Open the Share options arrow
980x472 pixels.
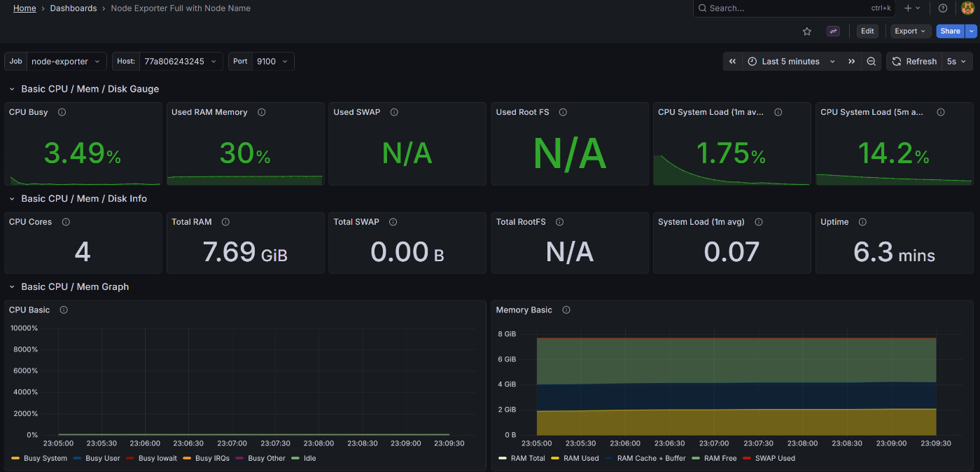(x=971, y=32)
